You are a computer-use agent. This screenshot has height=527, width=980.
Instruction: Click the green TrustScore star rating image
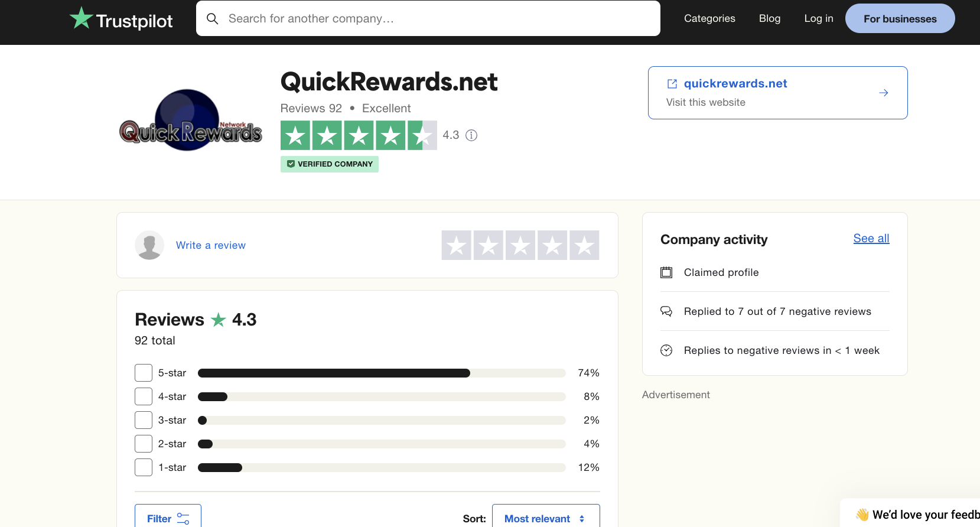coord(359,135)
